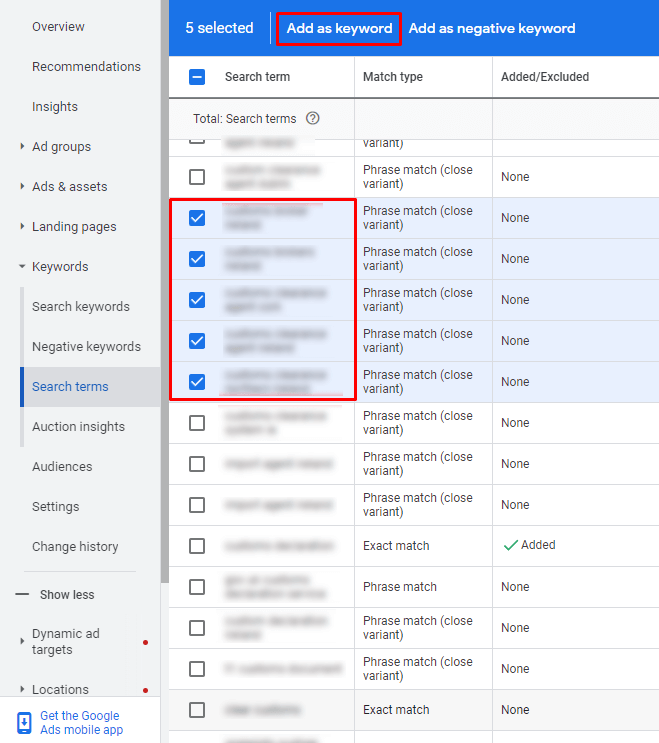
Task: Check the box in the Added exact match row
Action: pyautogui.click(x=197, y=546)
